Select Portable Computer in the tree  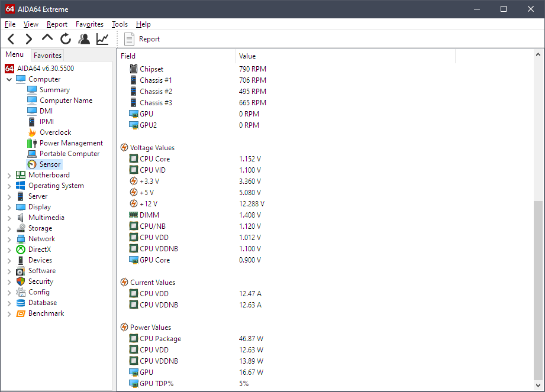(69, 154)
